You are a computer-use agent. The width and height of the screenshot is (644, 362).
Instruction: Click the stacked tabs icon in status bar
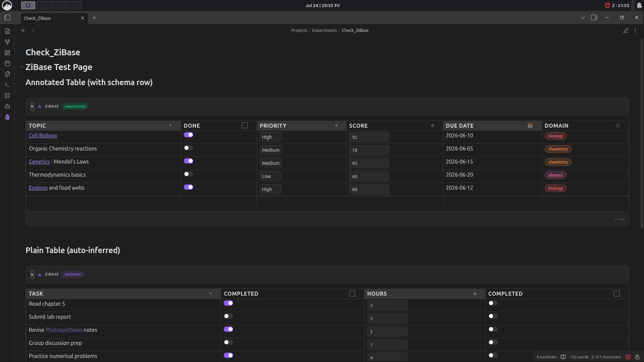tap(637, 357)
